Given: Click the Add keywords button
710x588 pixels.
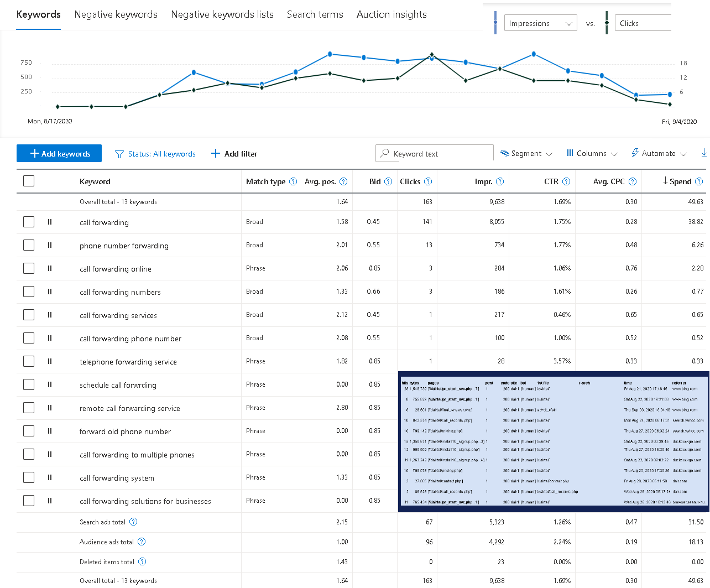Looking at the screenshot, I should click(59, 153).
